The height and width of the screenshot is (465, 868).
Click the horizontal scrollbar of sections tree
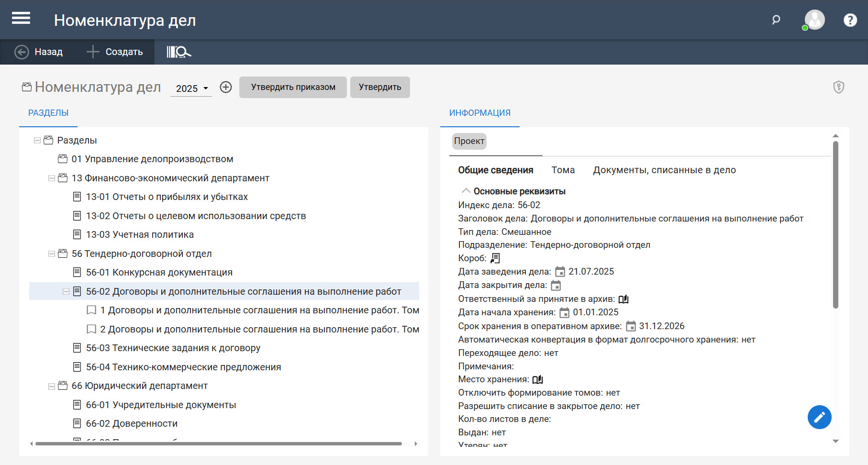(x=218, y=443)
